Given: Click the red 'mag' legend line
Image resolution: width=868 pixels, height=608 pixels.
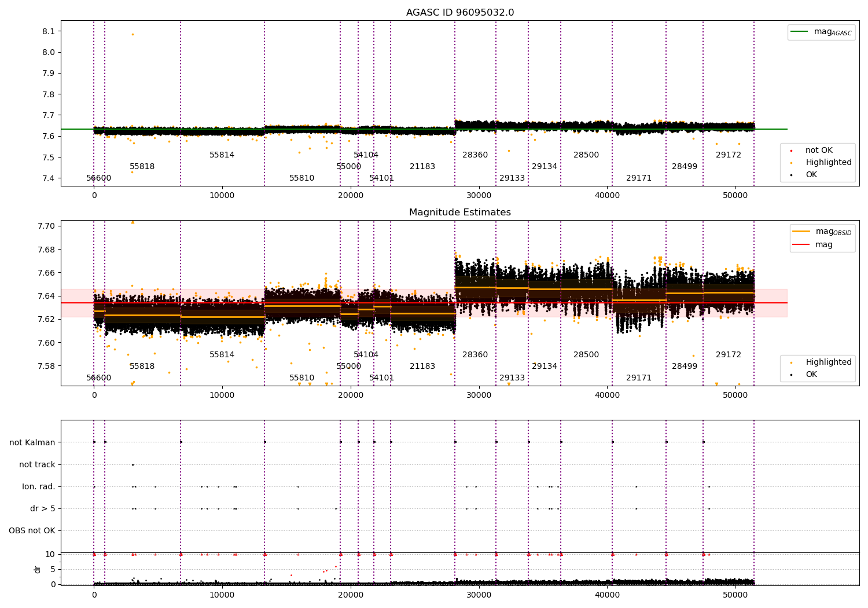Looking at the screenshot, I should click(x=801, y=245).
